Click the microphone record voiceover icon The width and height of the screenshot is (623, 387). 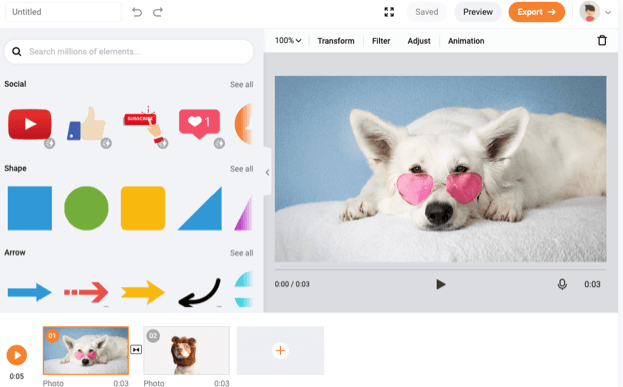(x=562, y=284)
